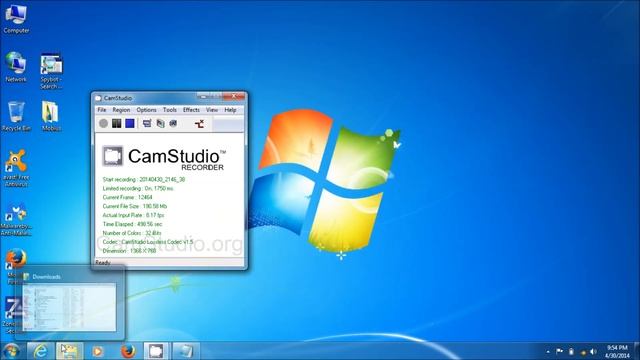Image resolution: width=640 pixels, height=360 pixels.
Task: Open the Tools menu
Action: [170, 110]
